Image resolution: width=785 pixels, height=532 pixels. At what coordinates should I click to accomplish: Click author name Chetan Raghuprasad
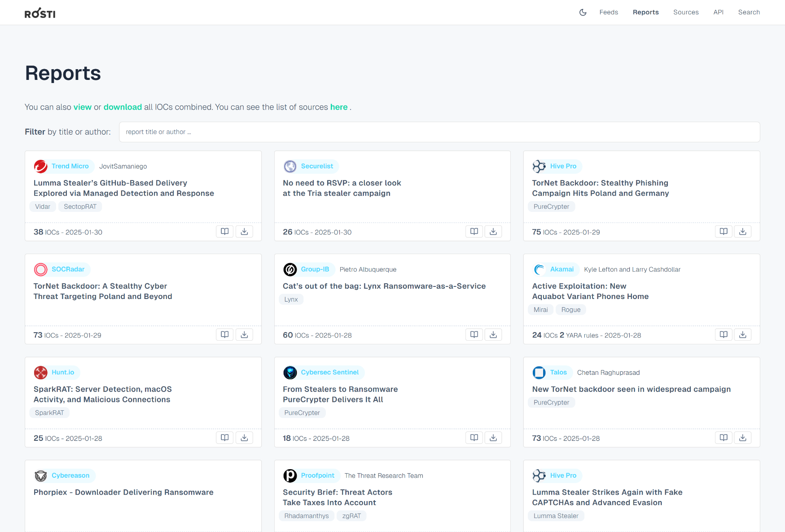point(609,373)
